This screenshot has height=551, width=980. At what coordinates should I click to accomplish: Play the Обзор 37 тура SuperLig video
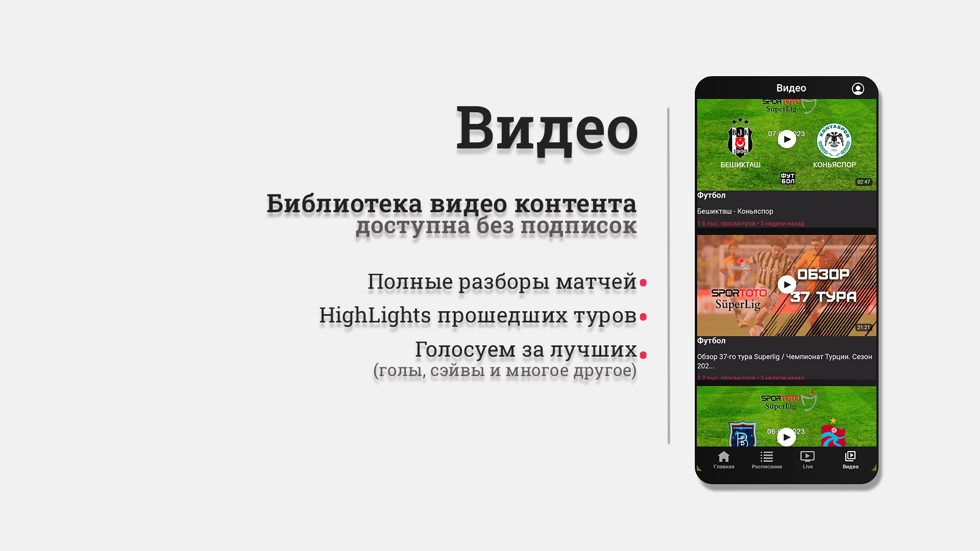click(x=786, y=284)
